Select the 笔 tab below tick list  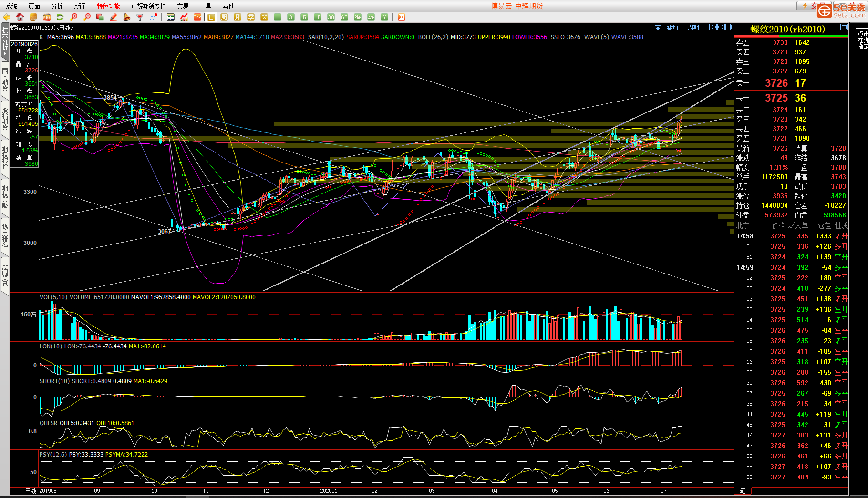click(743, 490)
